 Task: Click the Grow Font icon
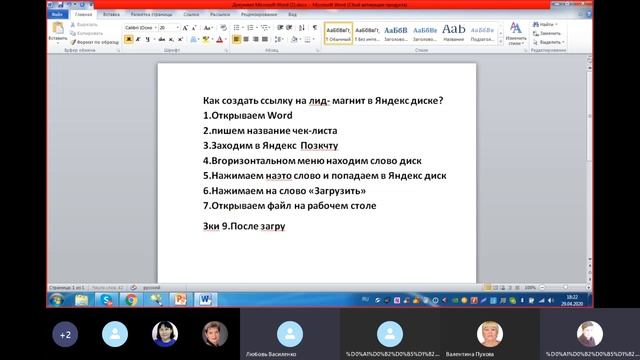[185, 28]
